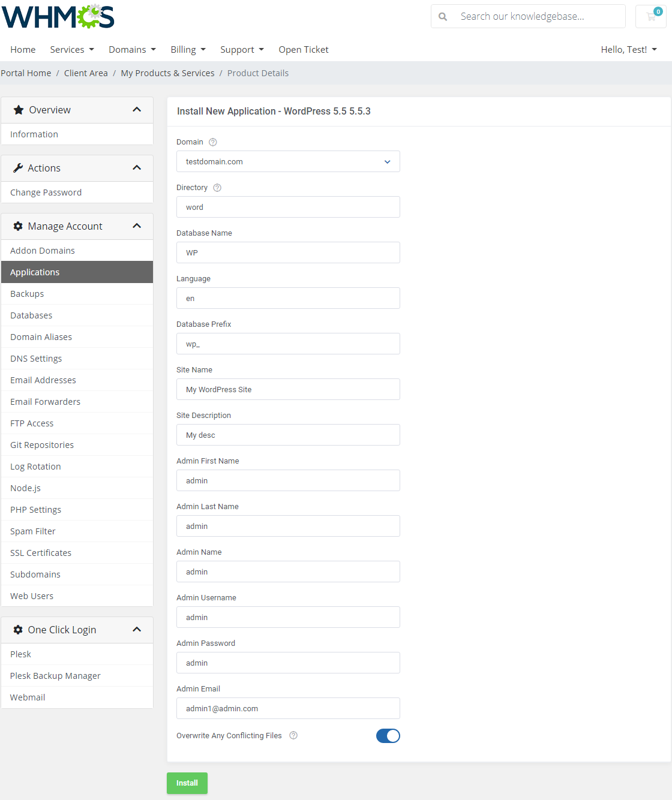Click the WHMCS logo
672x800 pixels.
[58, 17]
